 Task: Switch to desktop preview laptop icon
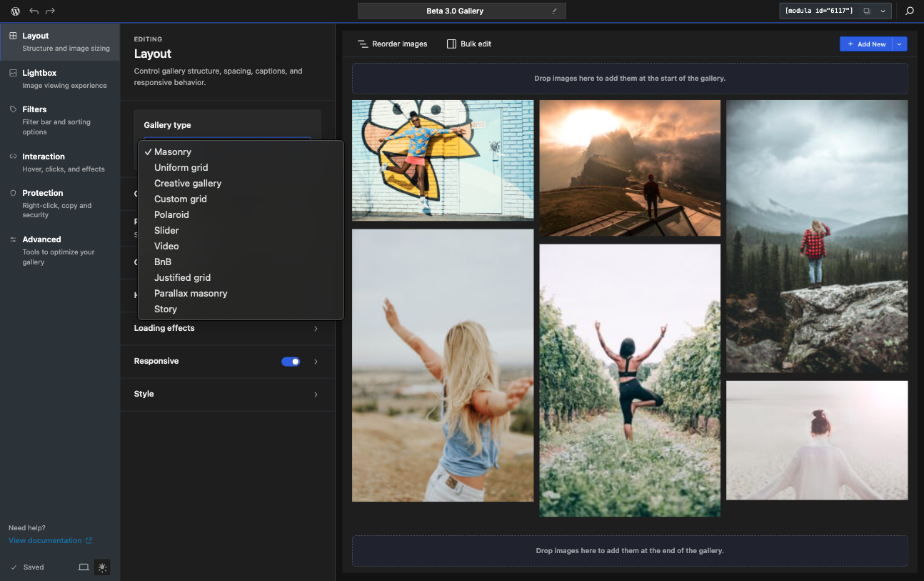coord(84,567)
